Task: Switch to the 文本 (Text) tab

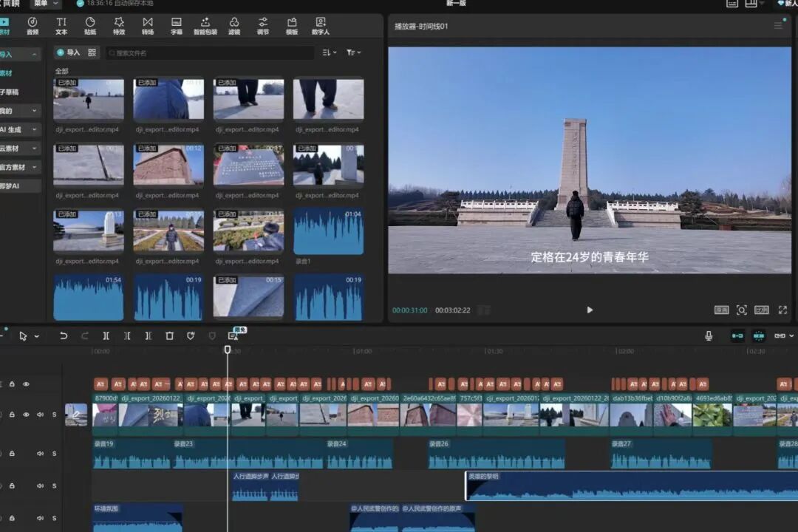Action: coord(61,26)
